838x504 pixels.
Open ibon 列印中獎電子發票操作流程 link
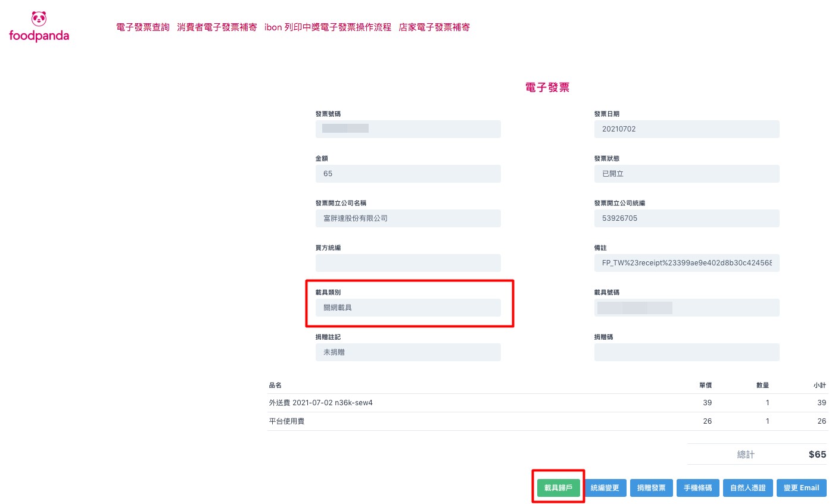tap(328, 27)
